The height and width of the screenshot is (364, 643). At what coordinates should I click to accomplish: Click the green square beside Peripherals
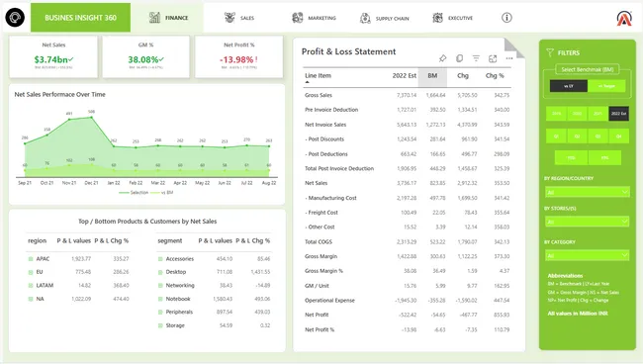[x=160, y=313]
